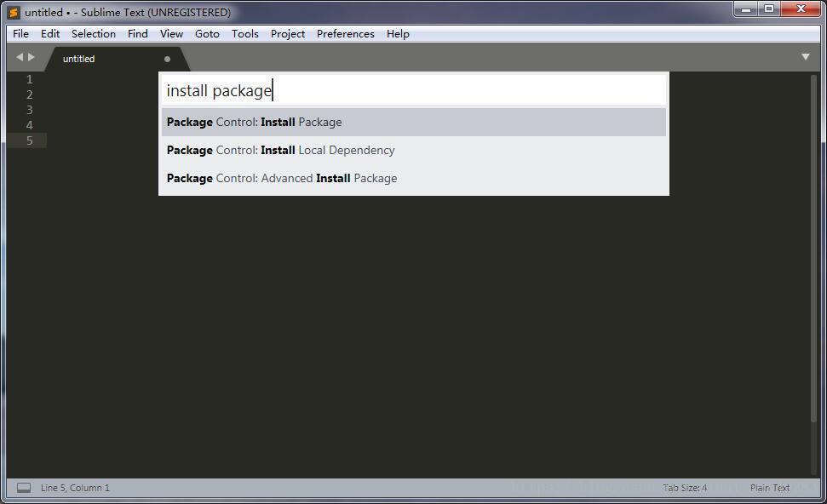Toggle side bar icon in status bar
Screen dimensions: 827x504
[x=24, y=488]
